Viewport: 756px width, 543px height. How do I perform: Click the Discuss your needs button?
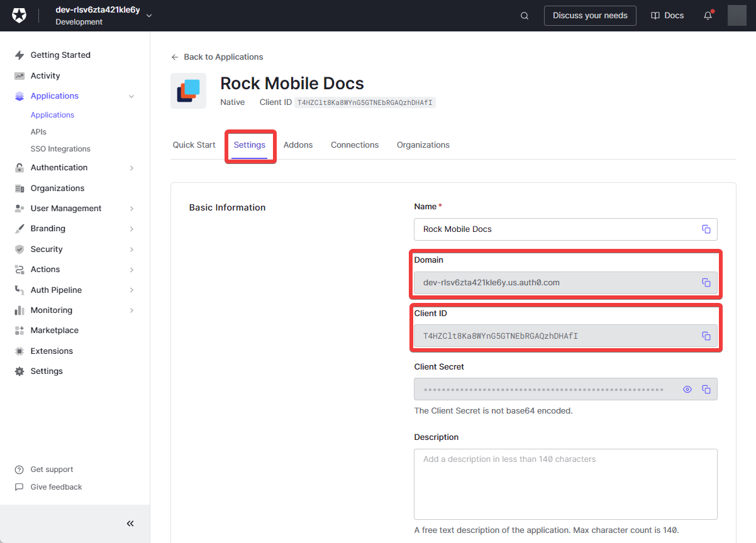point(590,16)
